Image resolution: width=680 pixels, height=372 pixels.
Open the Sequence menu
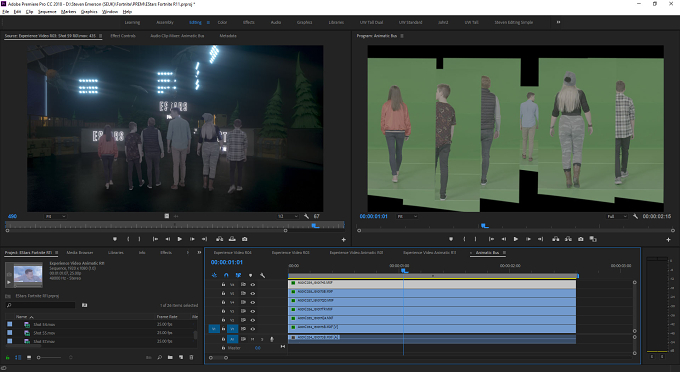(47, 12)
